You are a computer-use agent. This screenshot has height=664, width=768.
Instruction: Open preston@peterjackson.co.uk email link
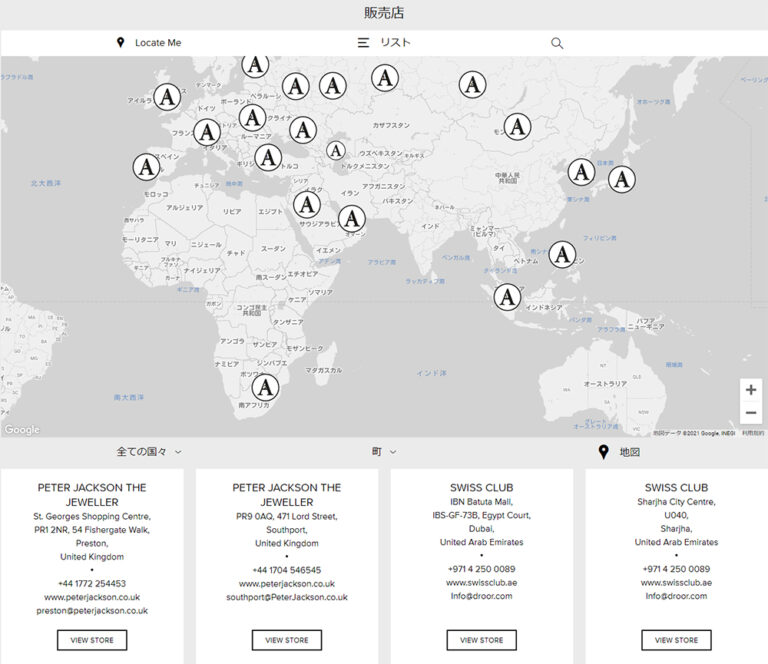pyautogui.click(x=92, y=611)
